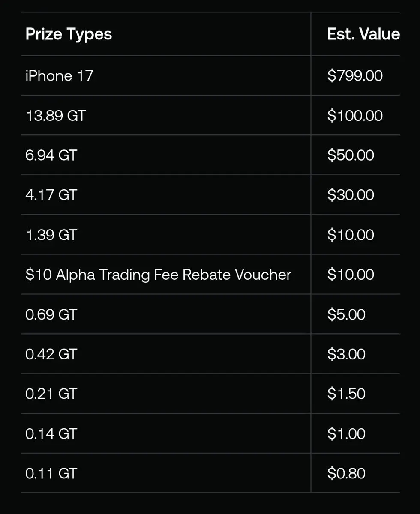This screenshot has width=420, height=514.
Task: Select the 0.69 GT prize entry
Action: point(51,314)
